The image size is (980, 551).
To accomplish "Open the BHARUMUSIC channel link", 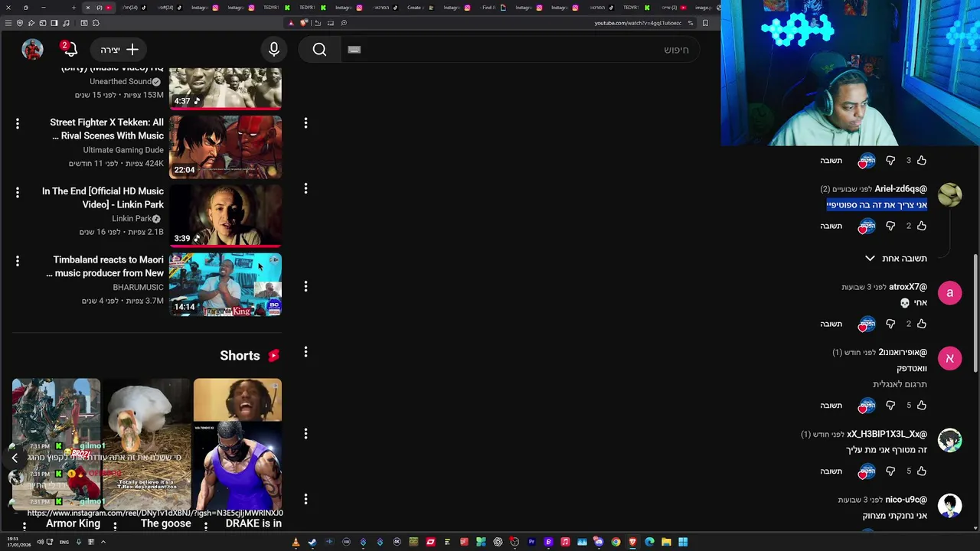I will (138, 288).
